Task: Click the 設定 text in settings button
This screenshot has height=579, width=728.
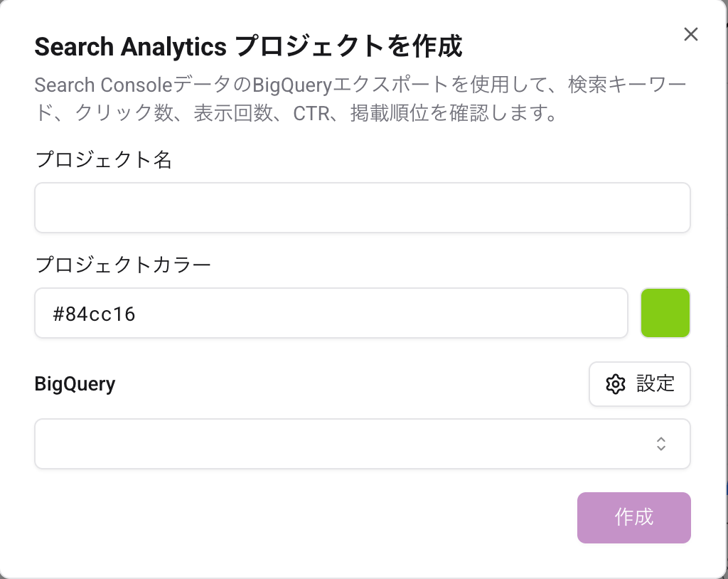Action: [655, 384]
